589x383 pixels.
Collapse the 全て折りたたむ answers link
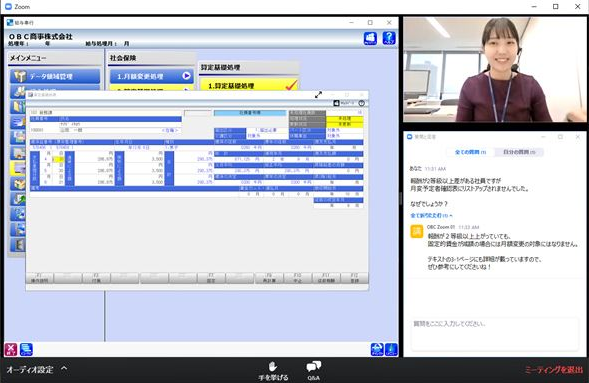click(x=431, y=216)
